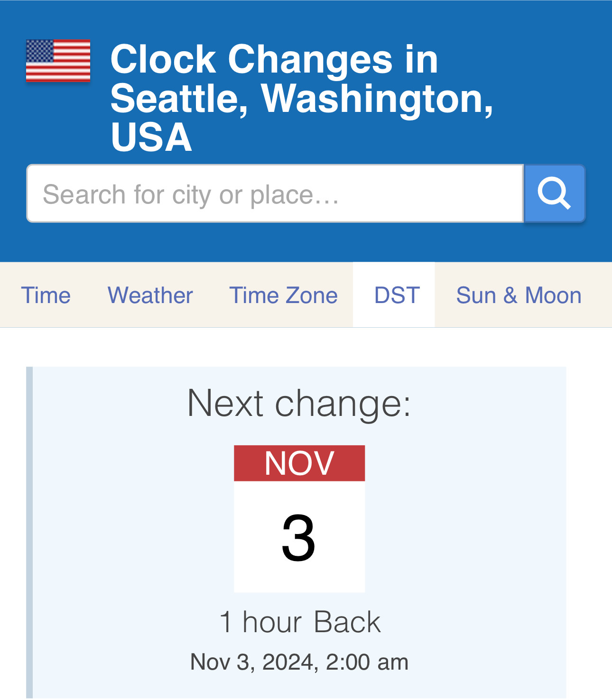Click inside the city search field
612x700 pixels.
pyautogui.click(x=275, y=193)
